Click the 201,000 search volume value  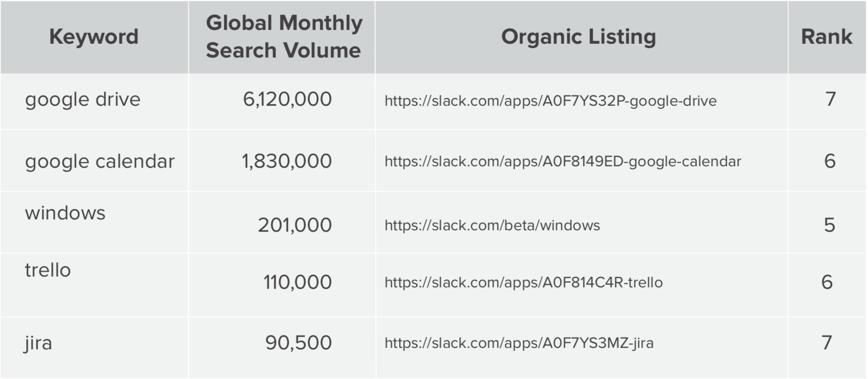click(295, 225)
